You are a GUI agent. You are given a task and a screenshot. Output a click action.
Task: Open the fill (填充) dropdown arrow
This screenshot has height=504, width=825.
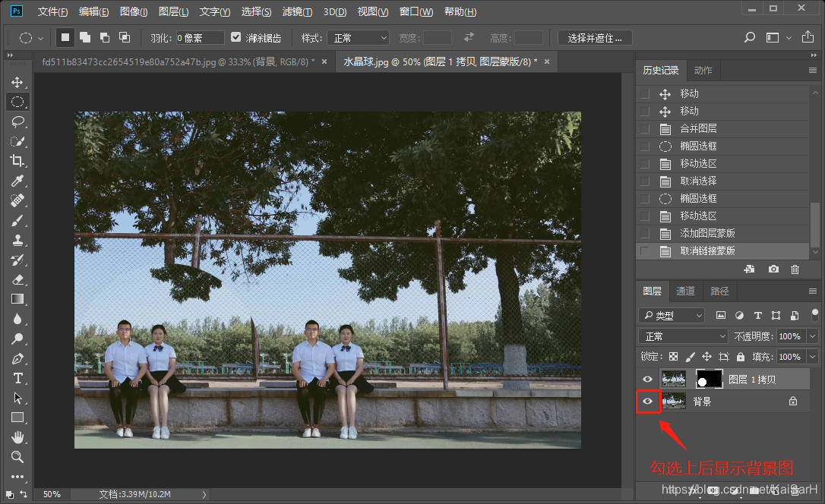812,357
